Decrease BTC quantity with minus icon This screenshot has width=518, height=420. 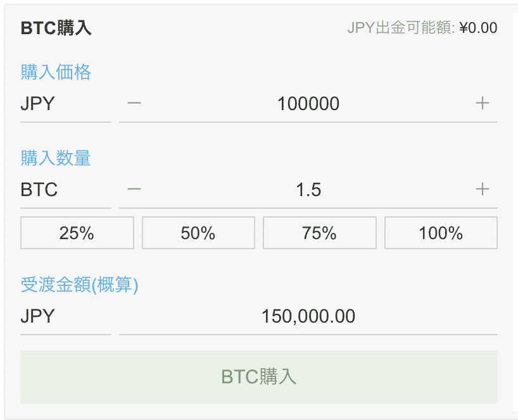click(134, 189)
